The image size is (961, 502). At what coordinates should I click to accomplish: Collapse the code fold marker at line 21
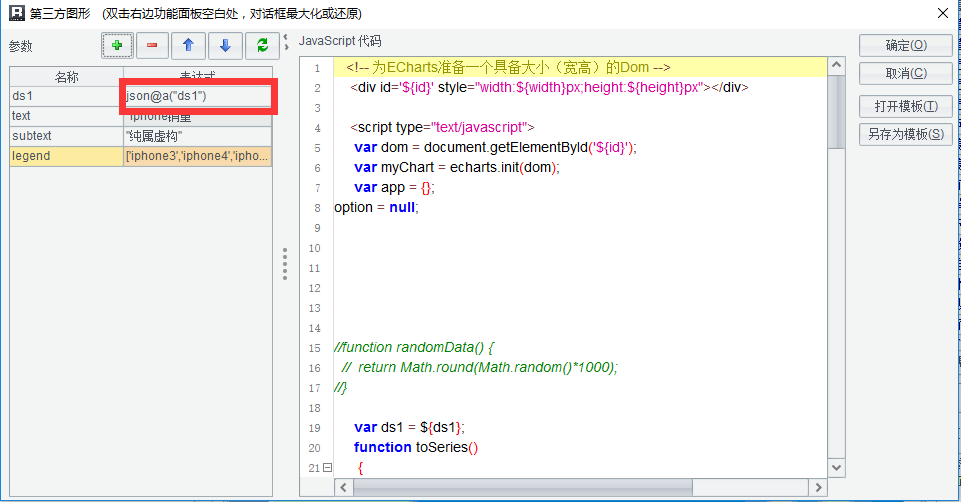[x=327, y=468]
